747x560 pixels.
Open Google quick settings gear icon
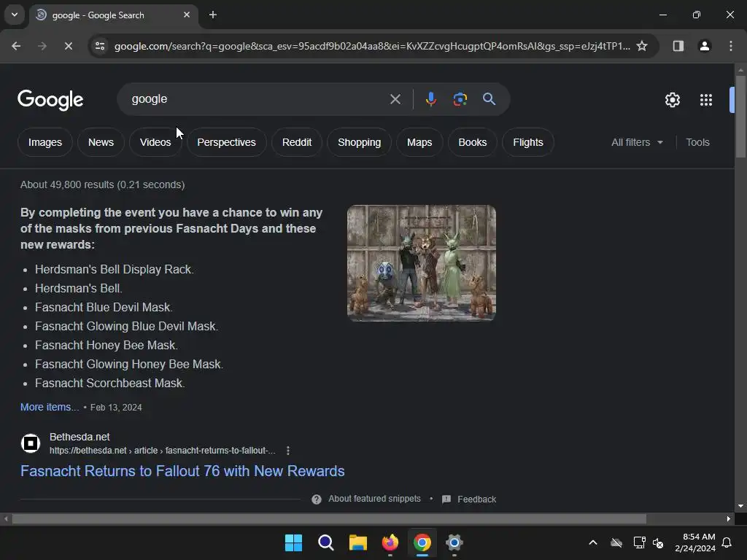[672, 99]
